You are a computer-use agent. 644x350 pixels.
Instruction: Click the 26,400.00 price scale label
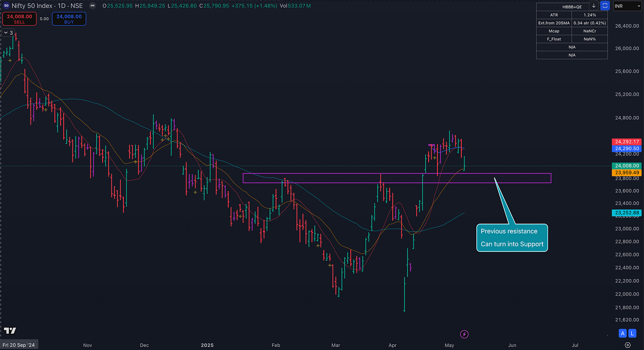(x=627, y=27)
